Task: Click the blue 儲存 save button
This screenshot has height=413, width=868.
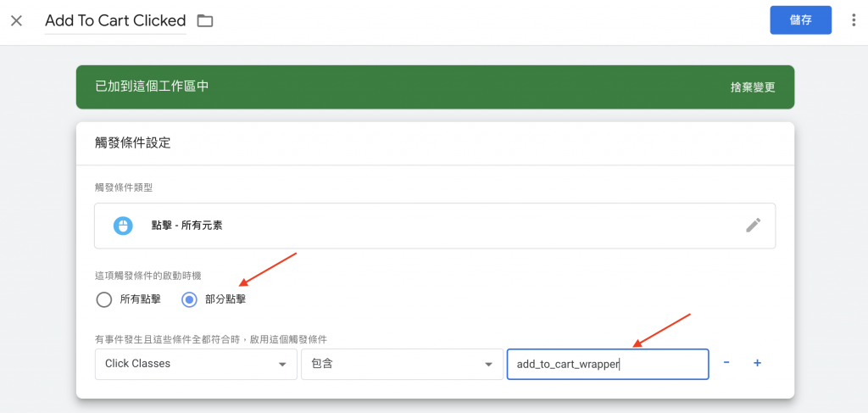Action: click(800, 20)
